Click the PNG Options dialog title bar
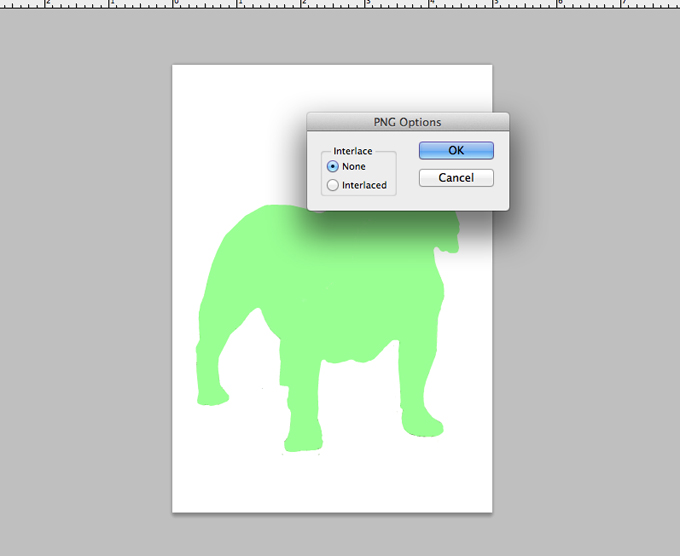The width and height of the screenshot is (680, 556). pos(407,122)
